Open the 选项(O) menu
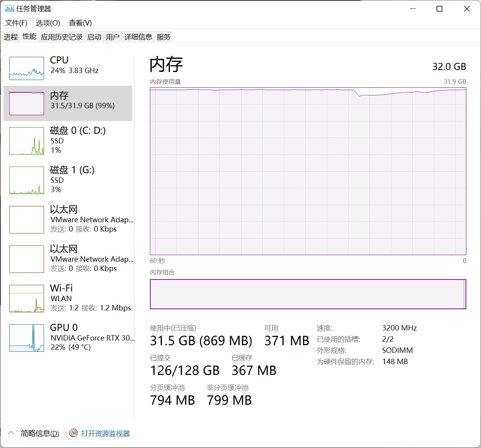Screen dimensions: 481x448 point(48,23)
